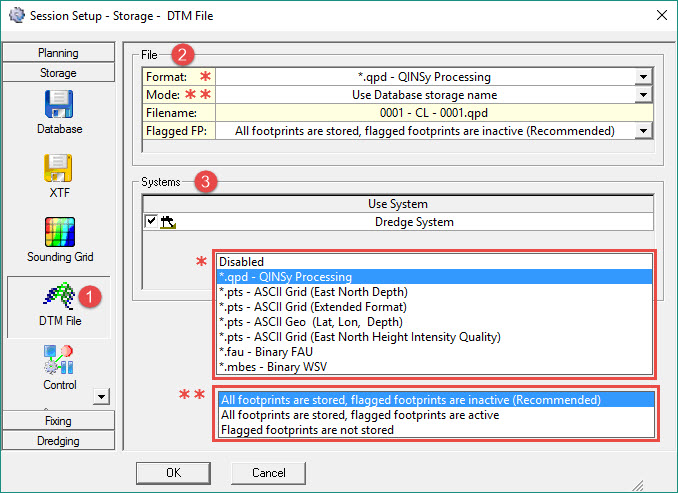The height and width of the screenshot is (493, 678).
Task: Expand the Flagged FP dropdown
Action: pyautogui.click(x=643, y=131)
